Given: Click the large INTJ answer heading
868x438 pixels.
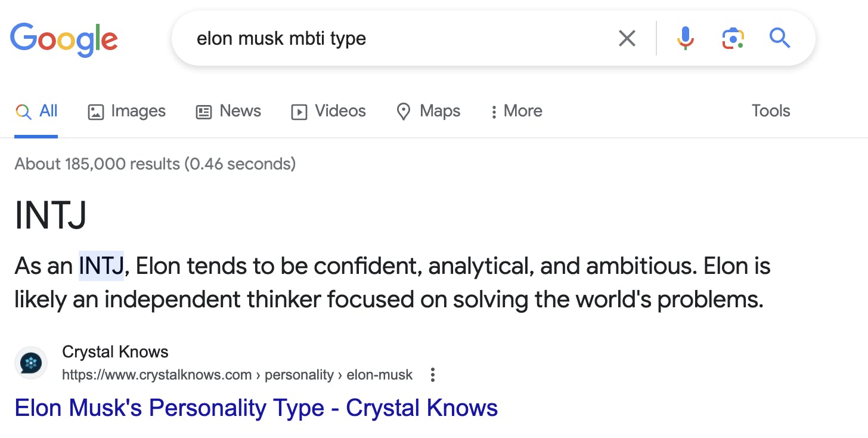Looking at the screenshot, I should pos(51,215).
